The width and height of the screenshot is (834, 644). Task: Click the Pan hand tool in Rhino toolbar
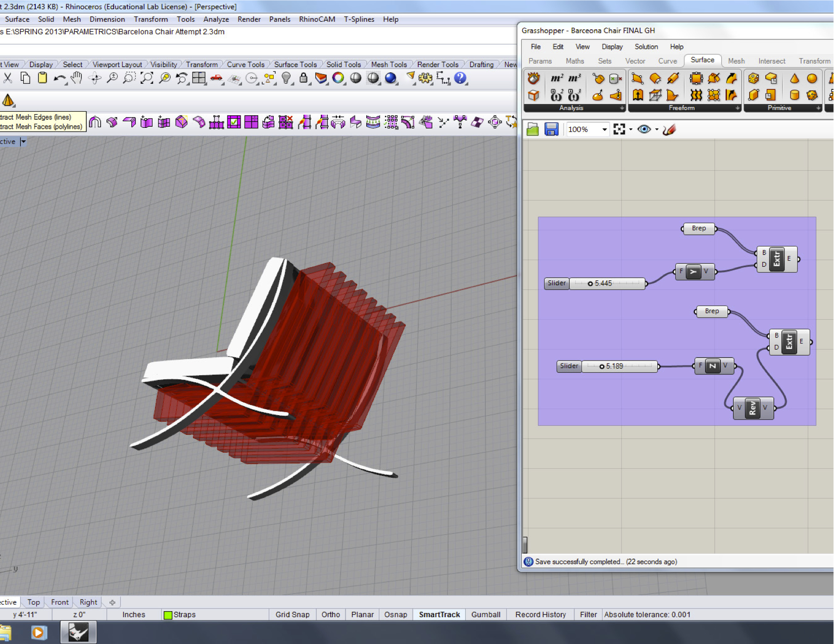76,78
